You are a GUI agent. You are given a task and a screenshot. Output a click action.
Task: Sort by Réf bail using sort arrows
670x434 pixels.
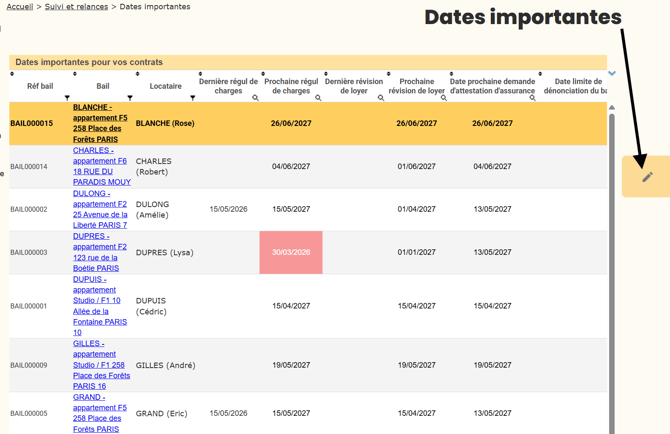pos(12,74)
